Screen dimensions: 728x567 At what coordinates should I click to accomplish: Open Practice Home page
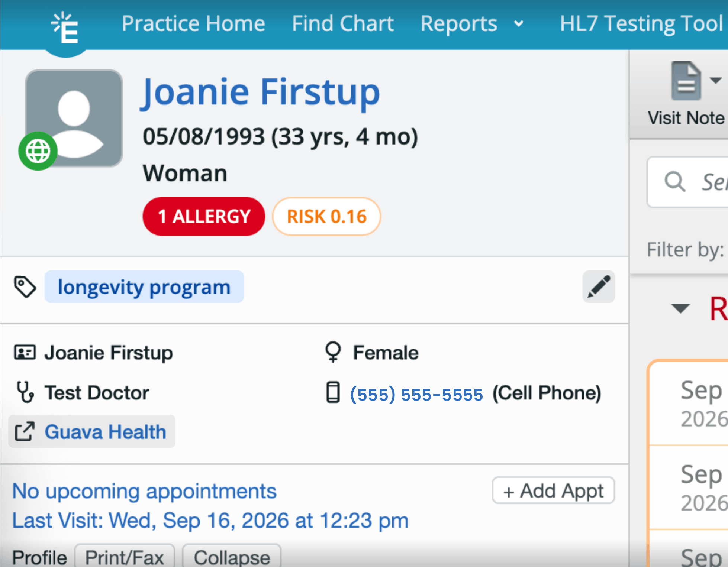point(193,24)
